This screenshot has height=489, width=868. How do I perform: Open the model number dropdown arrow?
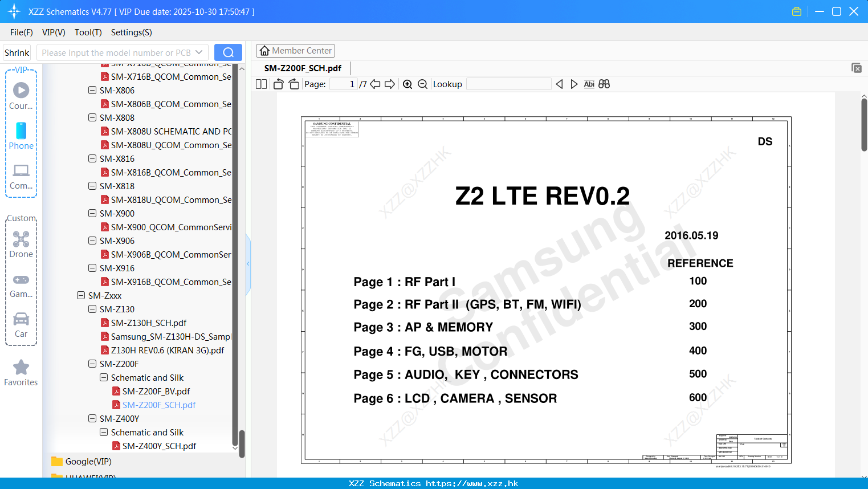click(x=199, y=52)
